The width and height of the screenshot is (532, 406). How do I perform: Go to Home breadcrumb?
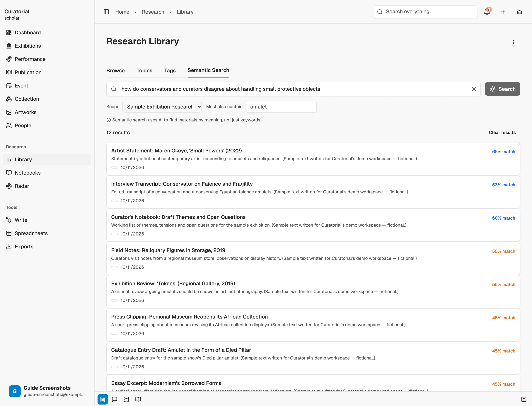pyautogui.click(x=122, y=12)
